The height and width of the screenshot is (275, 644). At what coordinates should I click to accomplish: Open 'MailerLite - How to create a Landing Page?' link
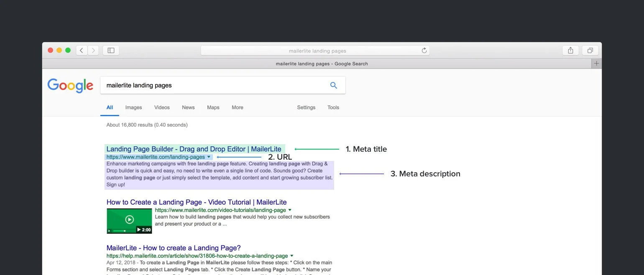(x=174, y=248)
